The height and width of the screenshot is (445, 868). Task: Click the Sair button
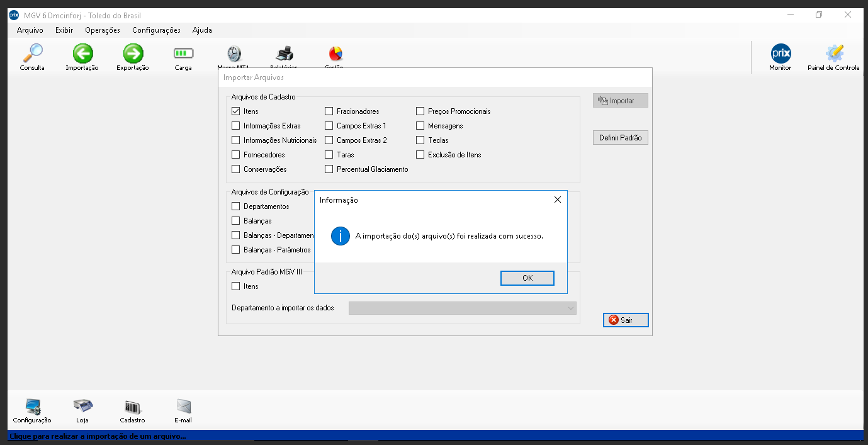coord(625,320)
